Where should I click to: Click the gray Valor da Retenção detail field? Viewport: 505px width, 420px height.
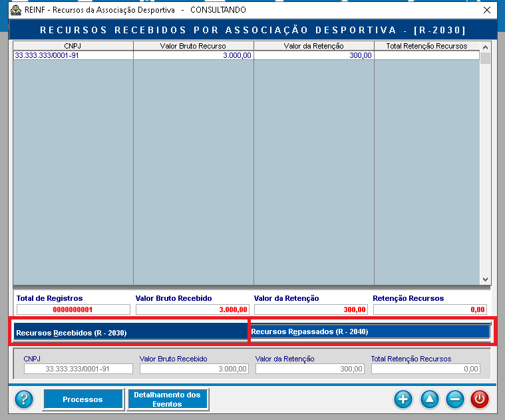(310, 369)
